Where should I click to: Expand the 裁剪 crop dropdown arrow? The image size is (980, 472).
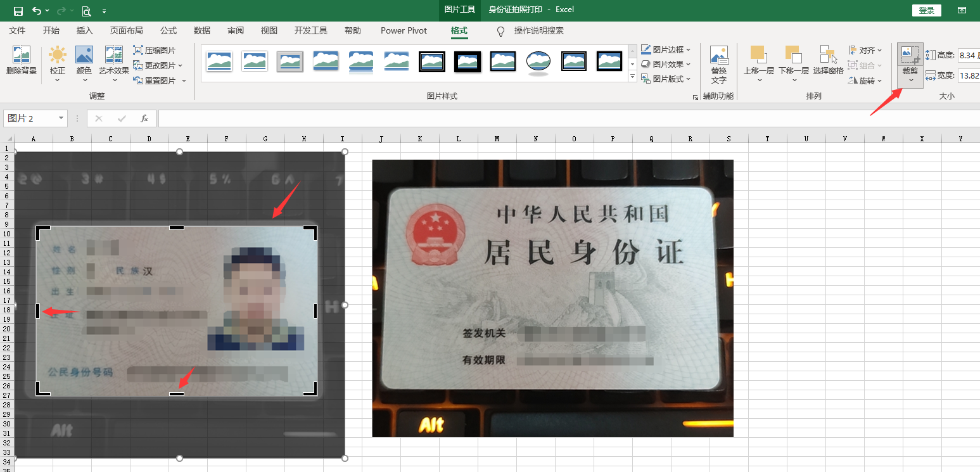(910, 80)
